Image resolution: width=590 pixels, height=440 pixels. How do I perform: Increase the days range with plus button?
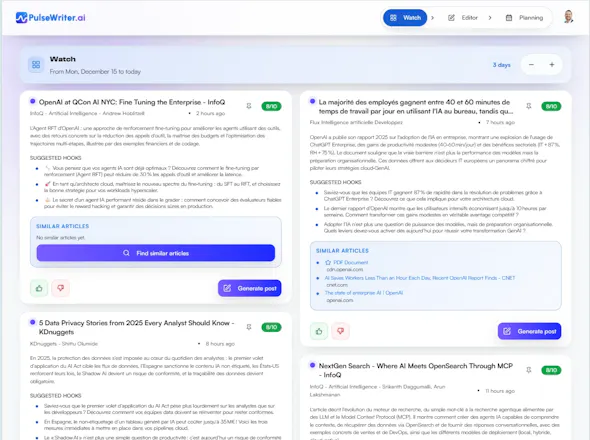coord(552,65)
